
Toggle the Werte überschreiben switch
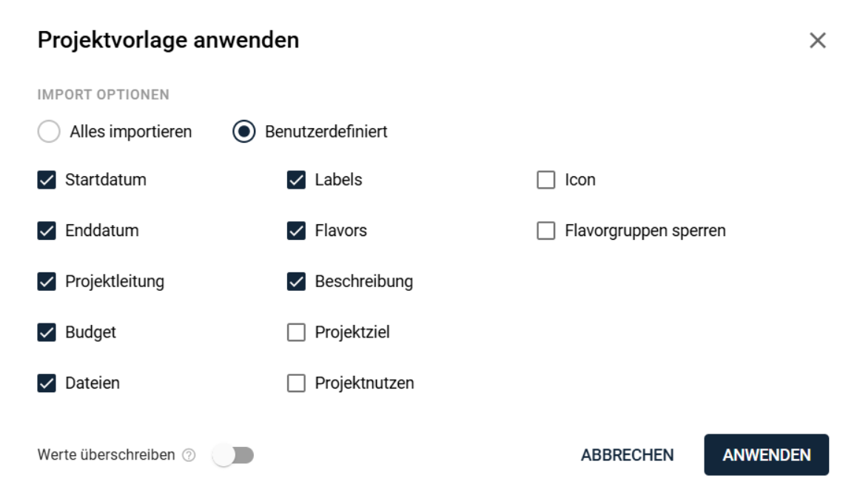click(232, 455)
